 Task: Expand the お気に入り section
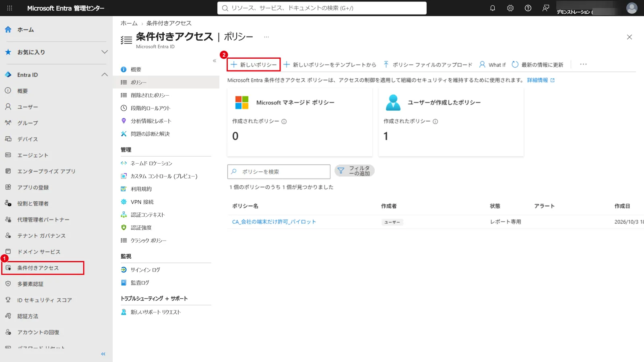(x=56, y=52)
